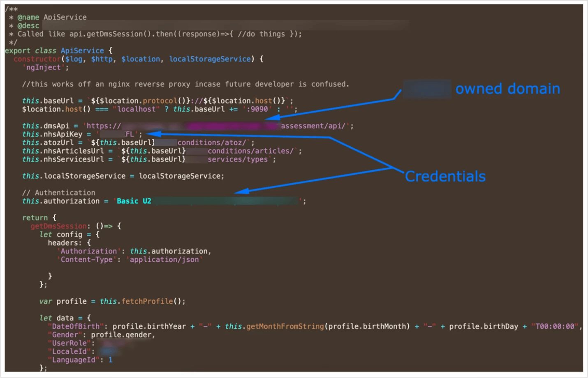Click the blurred LocaleId value

(x=109, y=351)
